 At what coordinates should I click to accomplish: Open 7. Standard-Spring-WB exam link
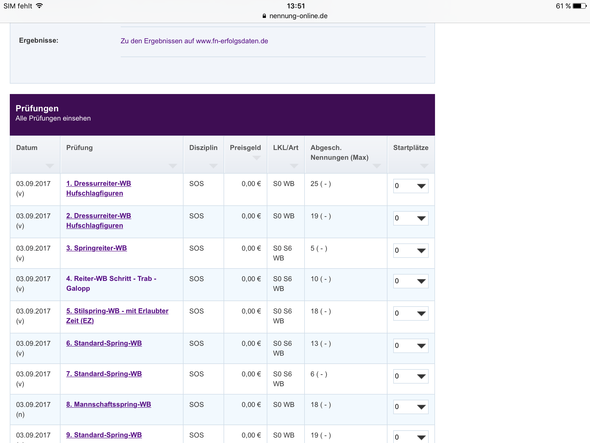point(104,374)
